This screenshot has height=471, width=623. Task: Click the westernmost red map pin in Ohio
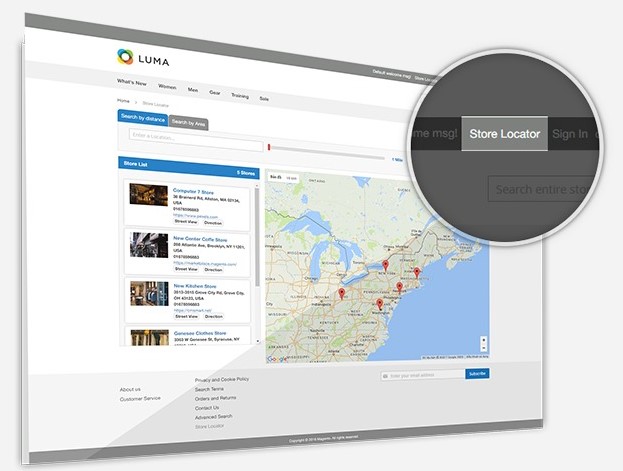point(342,292)
